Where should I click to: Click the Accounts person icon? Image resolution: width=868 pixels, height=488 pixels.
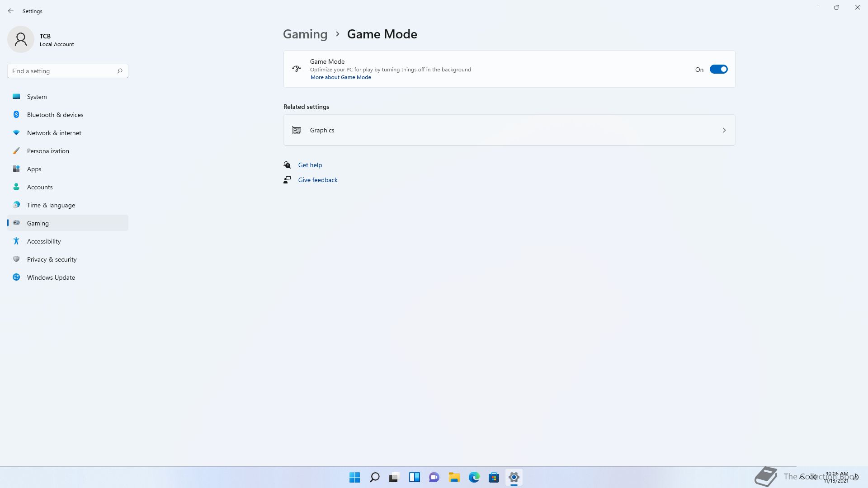point(16,187)
